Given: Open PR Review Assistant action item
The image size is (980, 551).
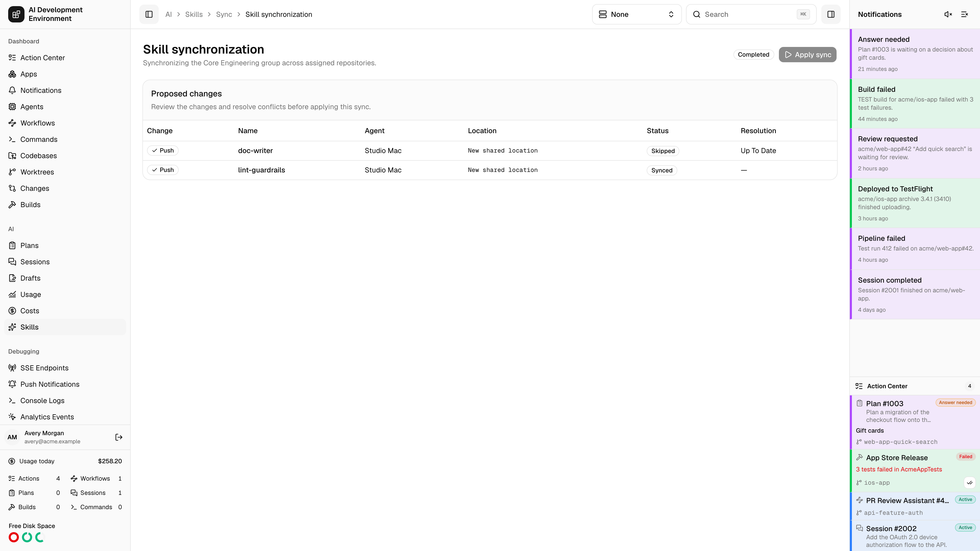Looking at the screenshot, I should 915,506.
